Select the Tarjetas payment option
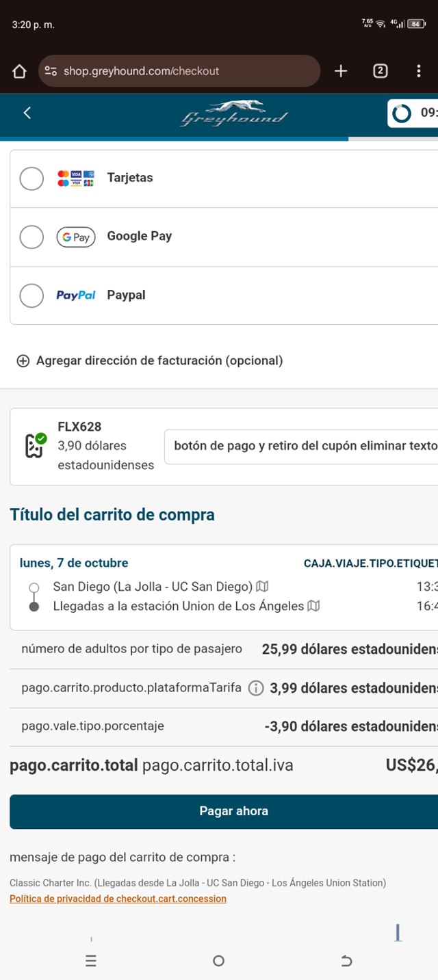Image resolution: width=438 pixels, height=980 pixels. [x=31, y=178]
